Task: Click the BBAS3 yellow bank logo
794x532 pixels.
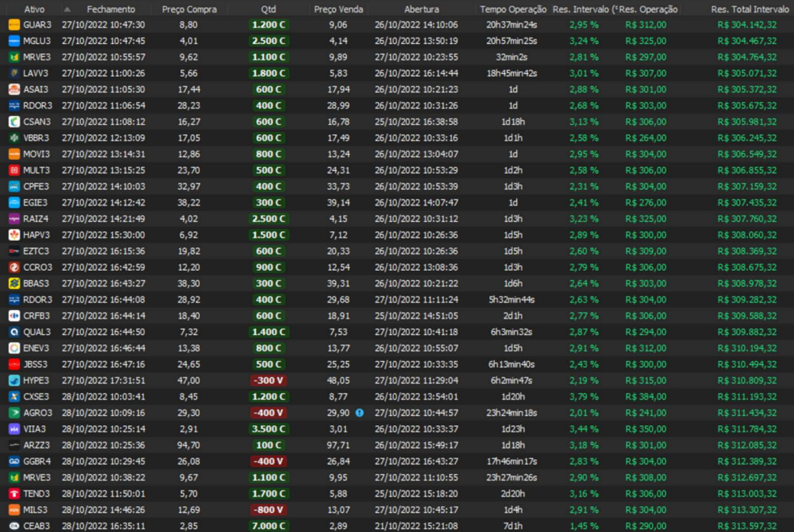Action: 14,283
